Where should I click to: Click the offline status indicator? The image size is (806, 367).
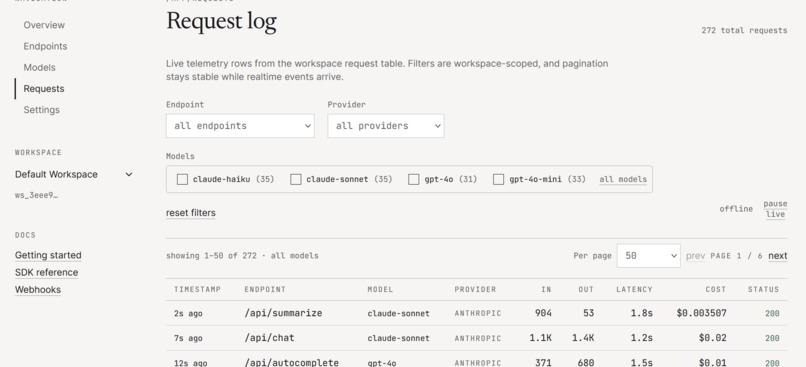pos(736,209)
